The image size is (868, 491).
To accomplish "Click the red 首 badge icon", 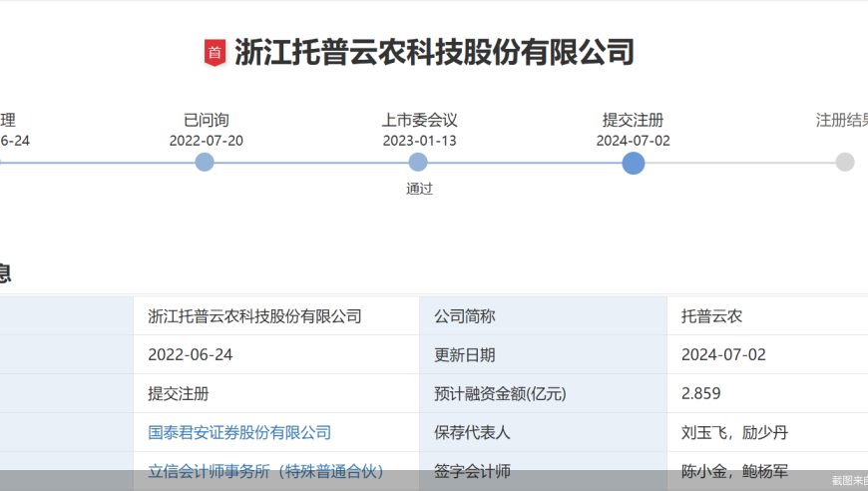I will tap(215, 53).
